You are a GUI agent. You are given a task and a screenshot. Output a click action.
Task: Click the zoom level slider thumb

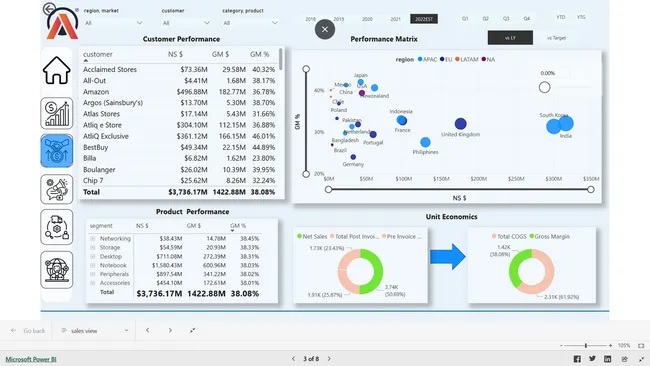[x=586, y=345]
